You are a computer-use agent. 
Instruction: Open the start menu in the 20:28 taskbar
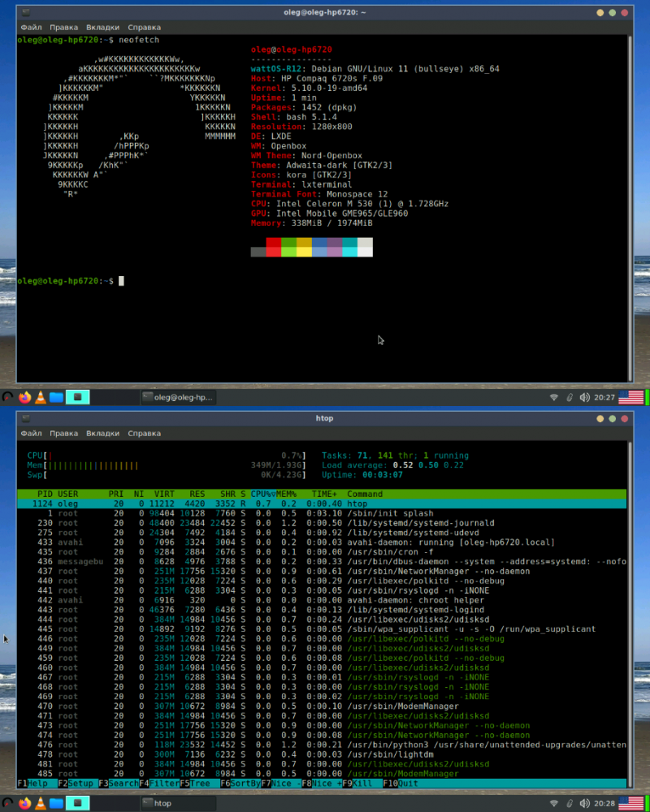click(8, 803)
